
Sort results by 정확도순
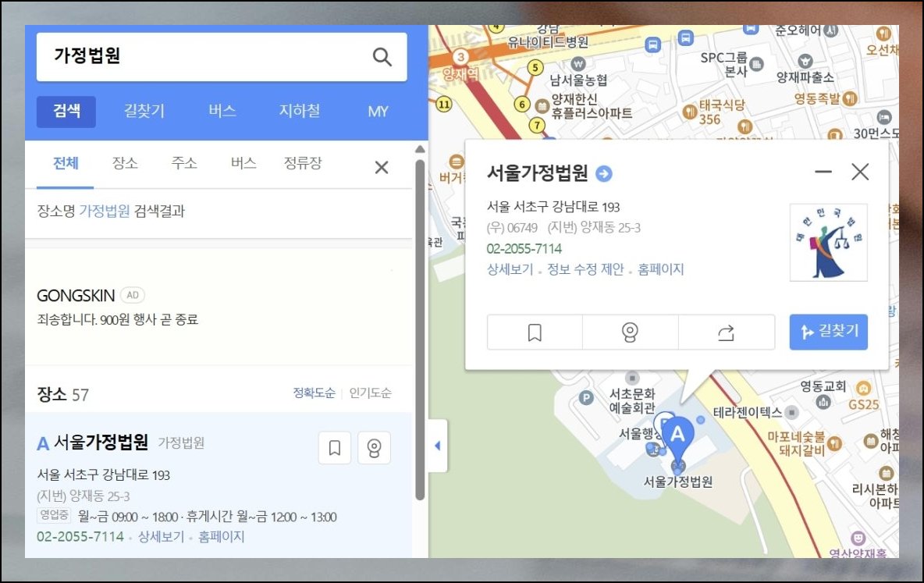point(314,393)
